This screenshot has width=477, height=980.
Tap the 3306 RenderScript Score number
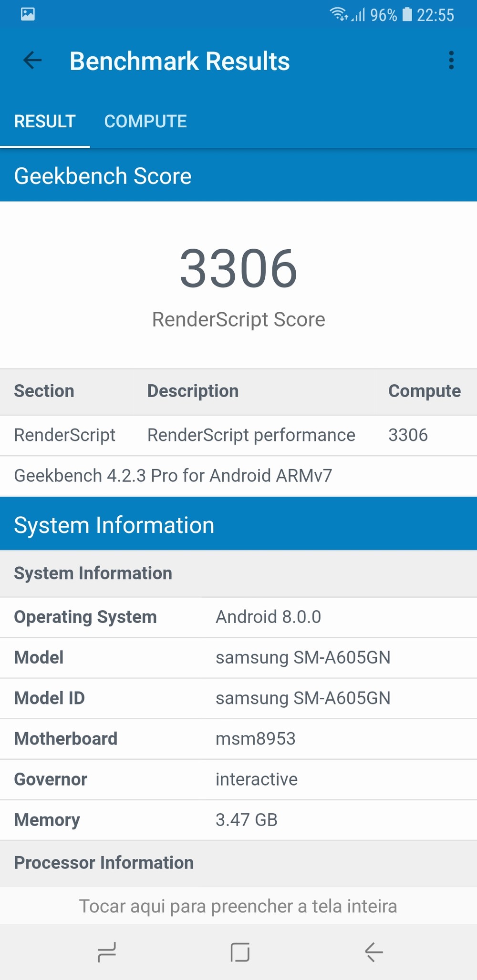click(x=238, y=269)
